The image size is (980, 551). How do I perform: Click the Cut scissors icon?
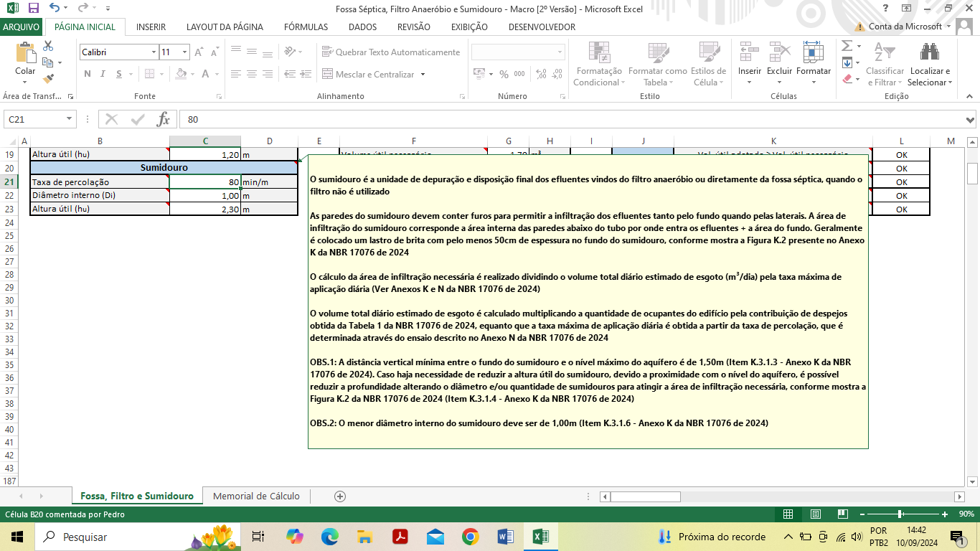[48, 46]
